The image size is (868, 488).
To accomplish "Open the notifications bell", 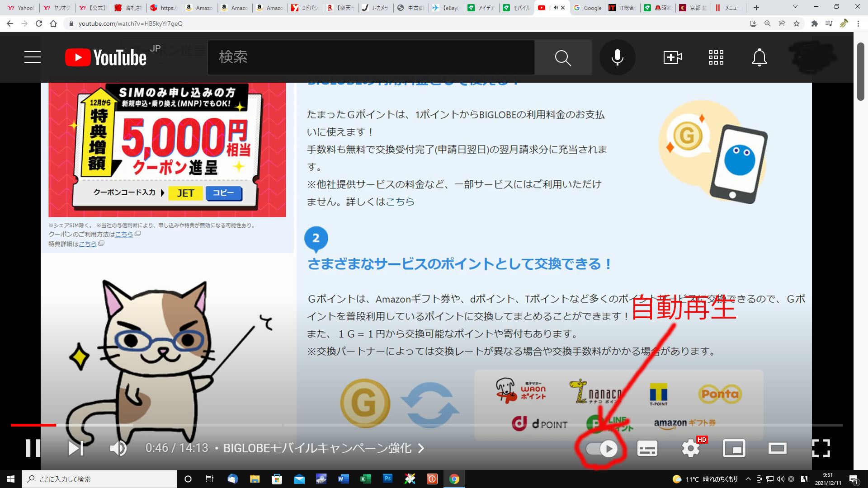I will coord(759,57).
